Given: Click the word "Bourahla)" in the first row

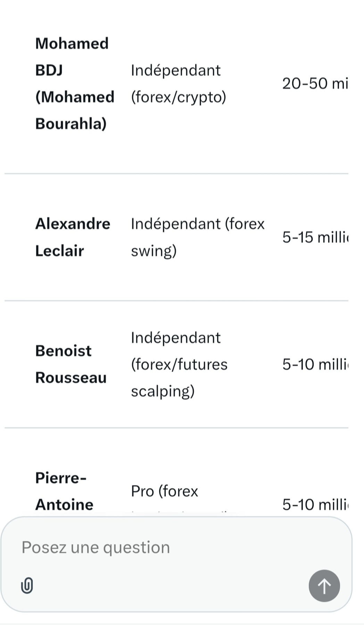Looking at the screenshot, I should 71,124.
